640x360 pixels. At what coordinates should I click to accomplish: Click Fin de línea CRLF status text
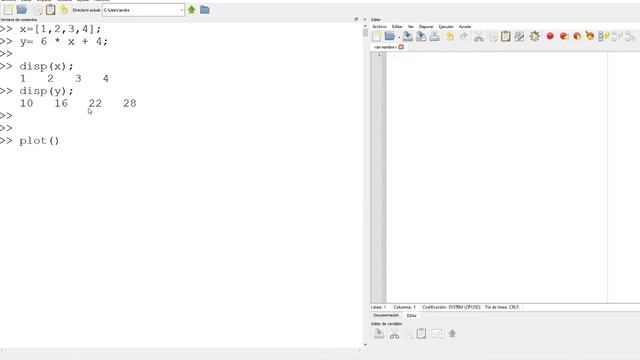pos(502,307)
